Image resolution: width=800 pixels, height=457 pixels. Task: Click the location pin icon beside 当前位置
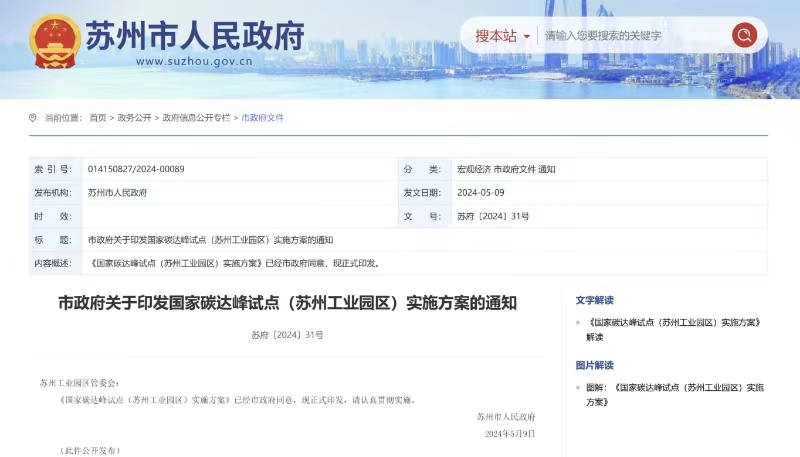(x=33, y=118)
